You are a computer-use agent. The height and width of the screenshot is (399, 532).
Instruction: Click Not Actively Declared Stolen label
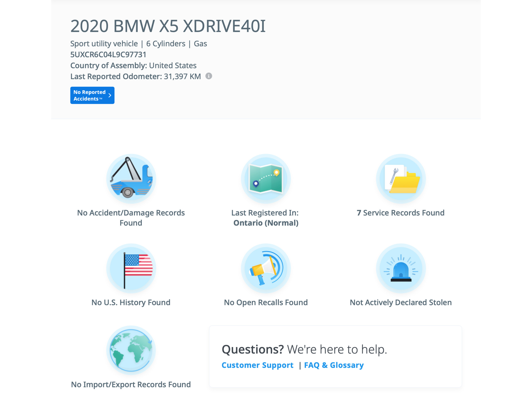pyautogui.click(x=401, y=302)
